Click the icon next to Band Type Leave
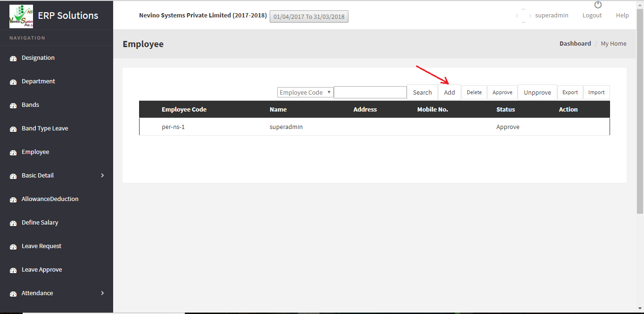The width and height of the screenshot is (644, 314). [13, 129]
